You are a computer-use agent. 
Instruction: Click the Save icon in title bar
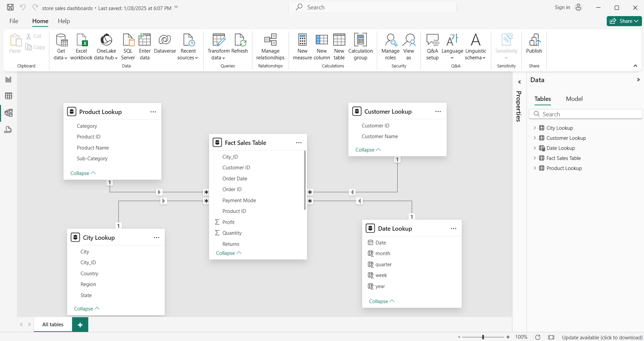10,7
